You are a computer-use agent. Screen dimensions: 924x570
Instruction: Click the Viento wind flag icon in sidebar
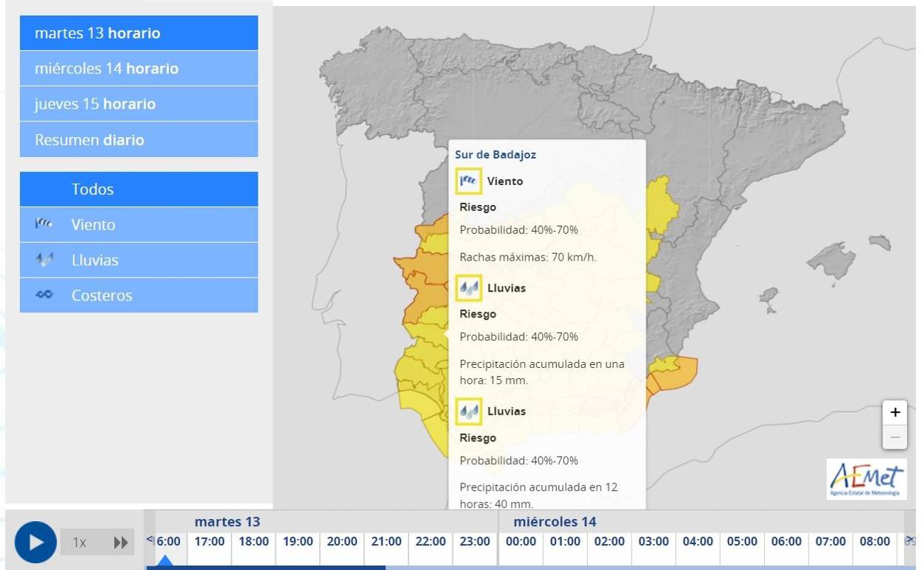(45, 224)
